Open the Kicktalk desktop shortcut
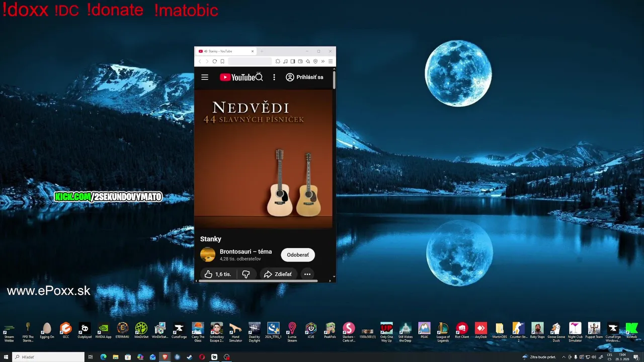 click(x=631, y=331)
